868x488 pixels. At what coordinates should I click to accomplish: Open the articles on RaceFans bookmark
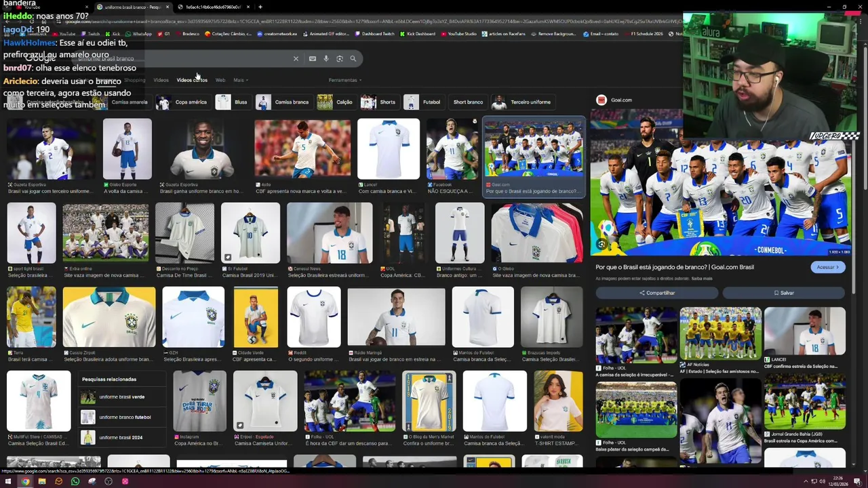504,34
